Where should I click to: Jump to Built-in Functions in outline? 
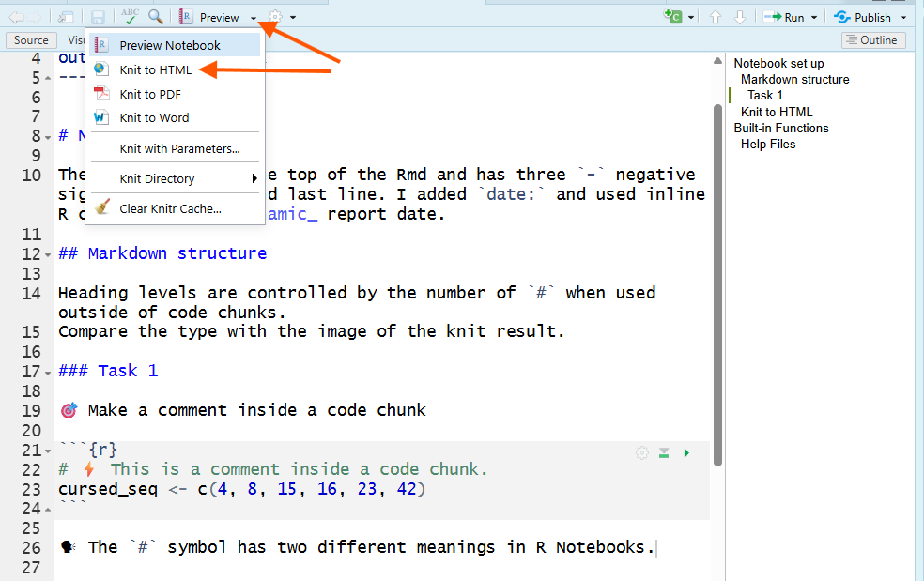[781, 128]
